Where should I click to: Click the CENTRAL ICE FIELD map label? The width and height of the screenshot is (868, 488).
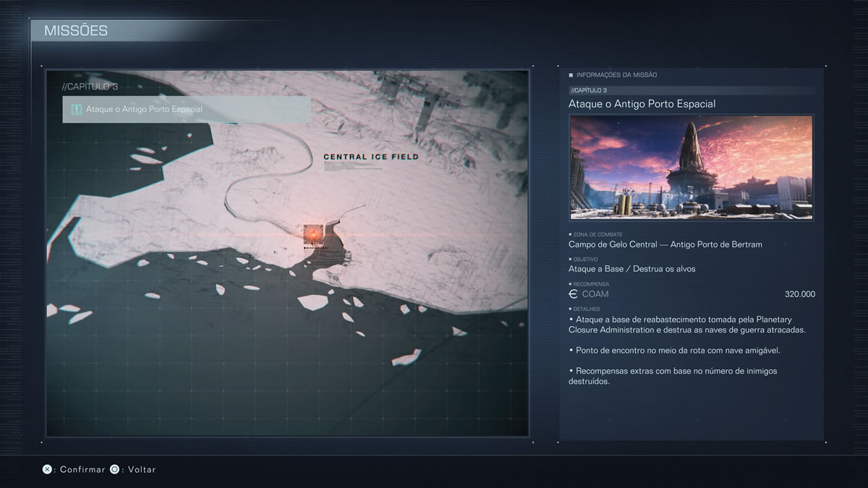[x=371, y=157]
